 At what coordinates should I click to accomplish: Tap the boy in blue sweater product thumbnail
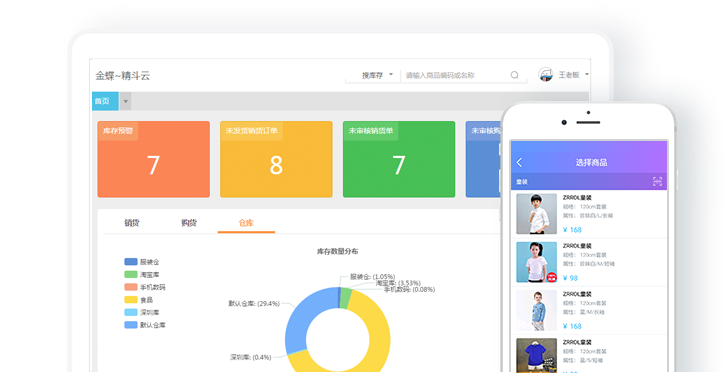tap(536, 310)
